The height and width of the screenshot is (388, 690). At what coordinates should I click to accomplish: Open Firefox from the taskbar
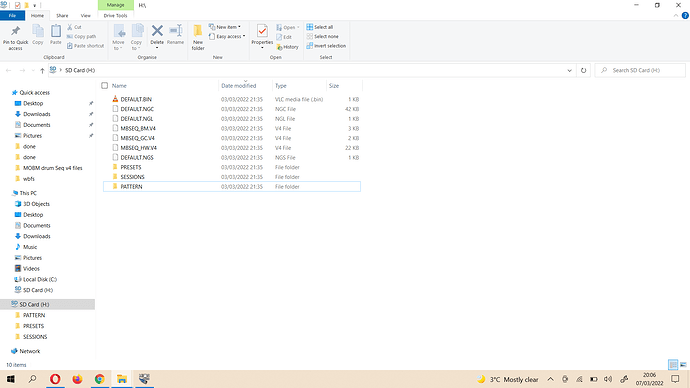[x=77, y=379]
